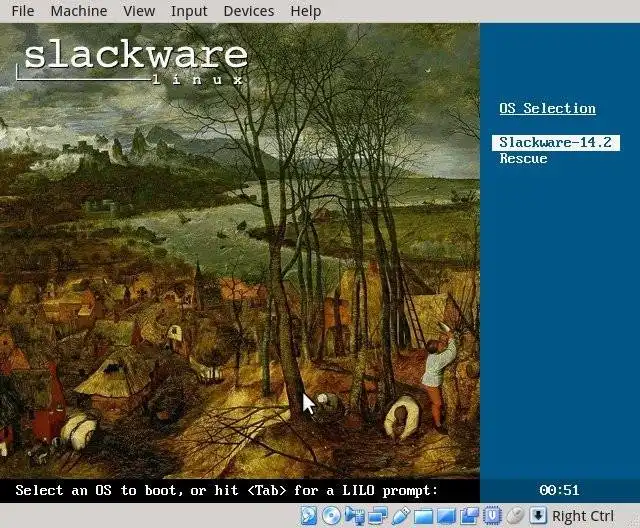This screenshot has width=640, height=528.
Task: Click the audio speaker status icon
Action: pos(354,516)
